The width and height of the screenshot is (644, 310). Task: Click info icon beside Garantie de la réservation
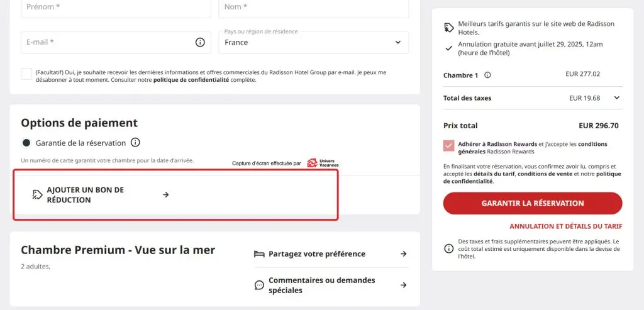[x=135, y=143]
